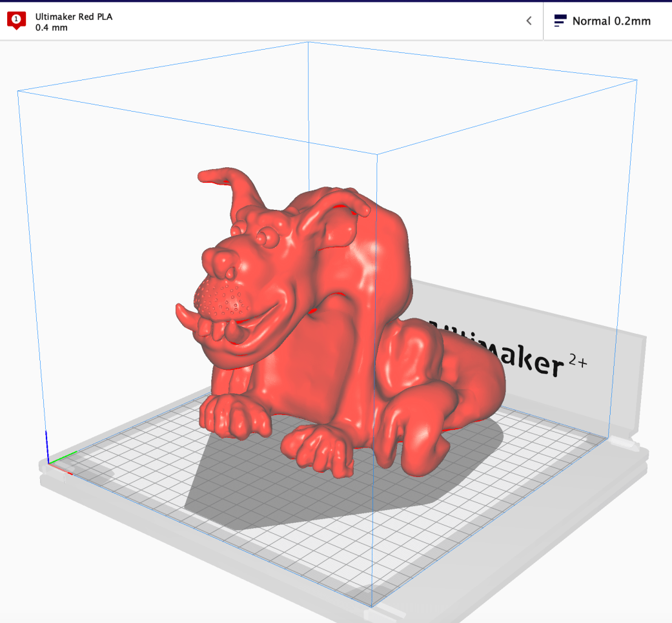Collapse the material panel with the chevron

click(529, 21)
